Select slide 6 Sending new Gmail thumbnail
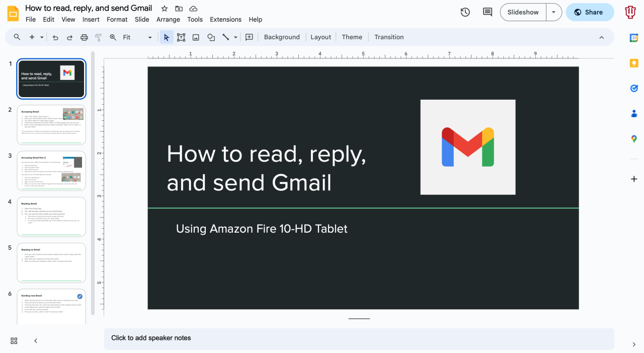The height and width of the screenshot is (353, 644). coord(51,307)
